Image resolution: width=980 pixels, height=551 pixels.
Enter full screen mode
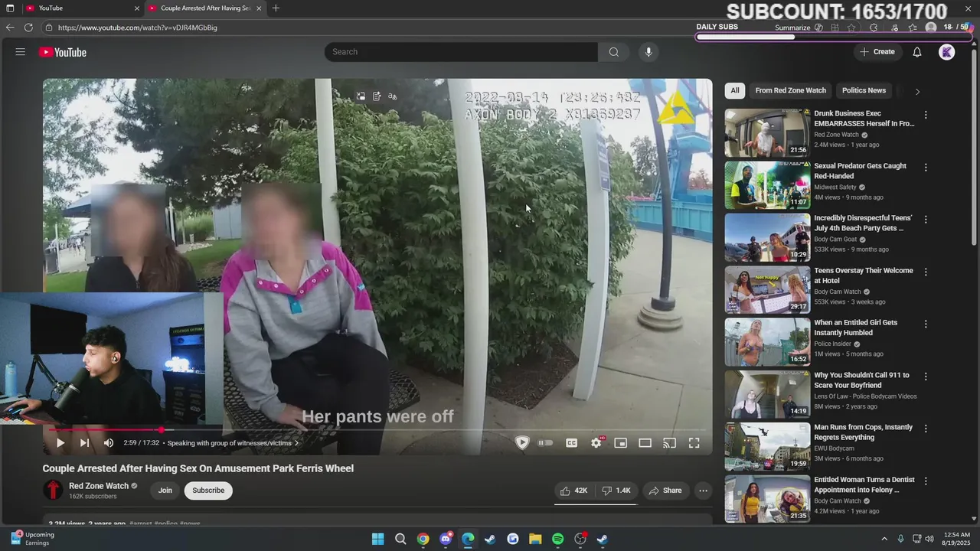[694, 443]
